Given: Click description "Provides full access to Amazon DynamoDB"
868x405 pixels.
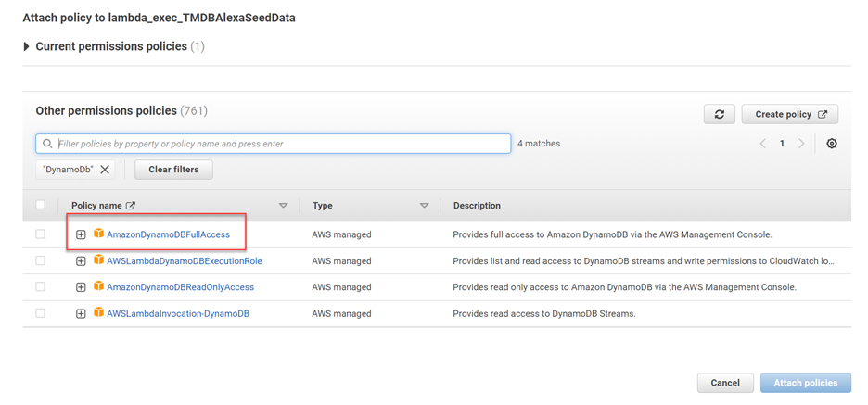Looking at the screenshot, I should tap(612, 234).
